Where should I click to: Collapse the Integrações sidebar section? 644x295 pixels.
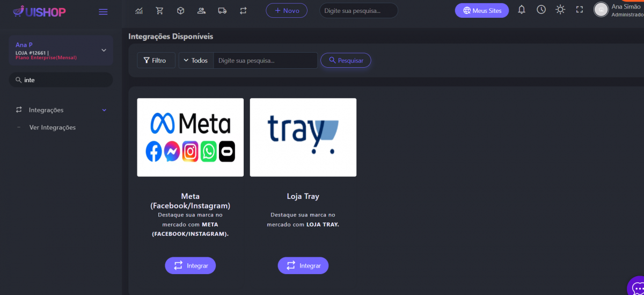[104, 110]
